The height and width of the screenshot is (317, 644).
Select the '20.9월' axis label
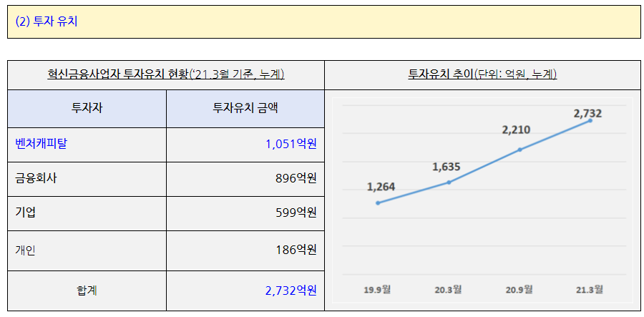click(519, 290)
